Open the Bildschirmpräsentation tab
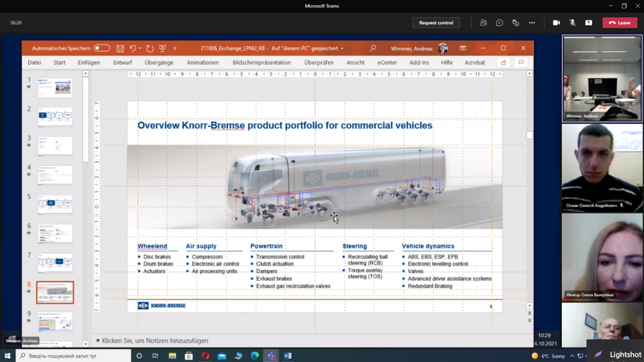644x362 pixels. [x=261, y=62]
